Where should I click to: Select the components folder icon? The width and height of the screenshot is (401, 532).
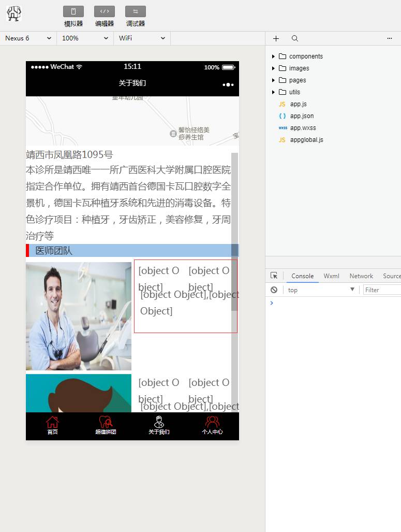283,56
